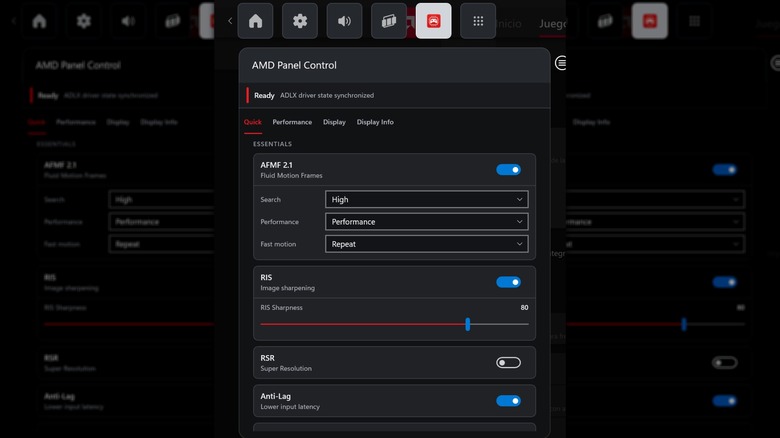Viewport: 780px width, 438px height.
Task: Open blurred Performance dropdown in left background
Action: (x=162, y=221)
